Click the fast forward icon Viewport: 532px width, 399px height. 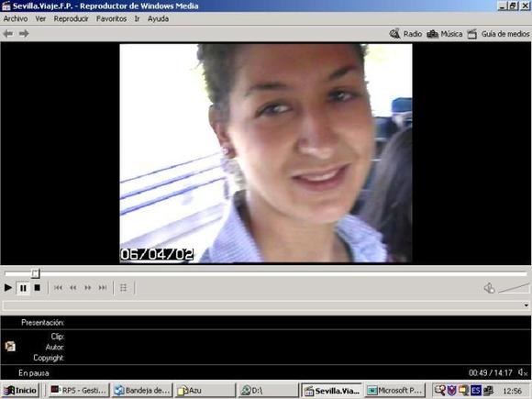pyautogui.click(x=87, y=288)
